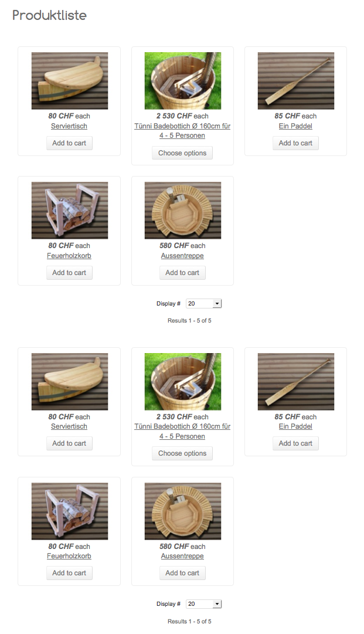Click bottom Choose options button

point(182,453)
